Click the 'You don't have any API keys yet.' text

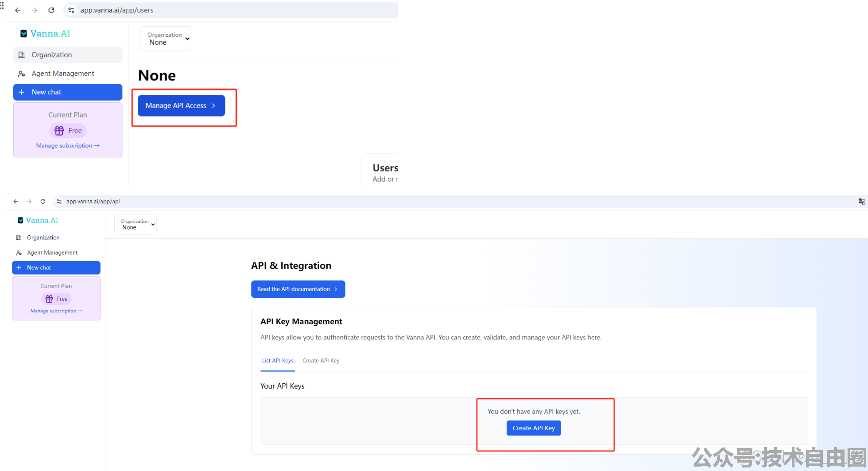(x=534, y=412)
